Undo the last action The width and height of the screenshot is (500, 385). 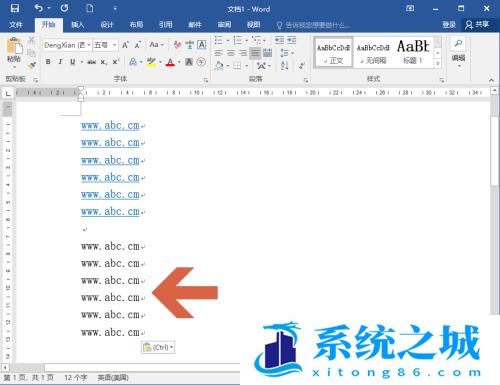click(x=39, y=8)
